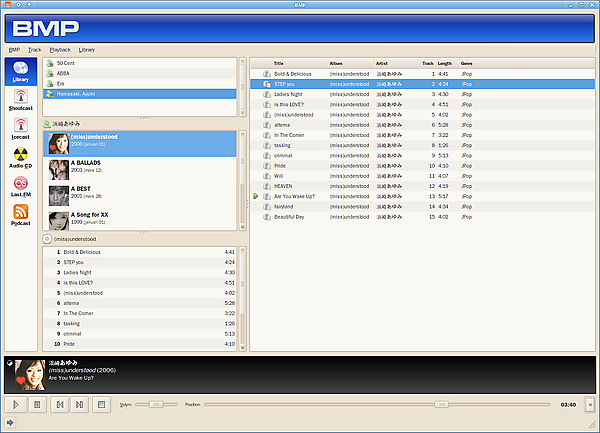Screen dimensions: 600x433
Task: Select artist ABBA in artist list
Action: [65, 73]
